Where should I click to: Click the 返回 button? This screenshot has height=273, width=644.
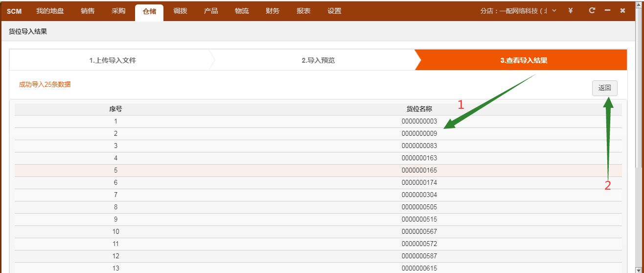(604, 88)
